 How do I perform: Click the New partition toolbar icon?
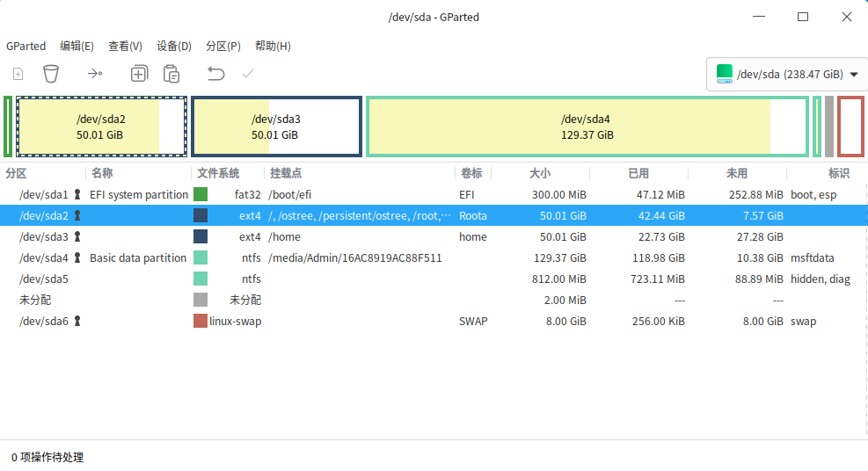18,74
